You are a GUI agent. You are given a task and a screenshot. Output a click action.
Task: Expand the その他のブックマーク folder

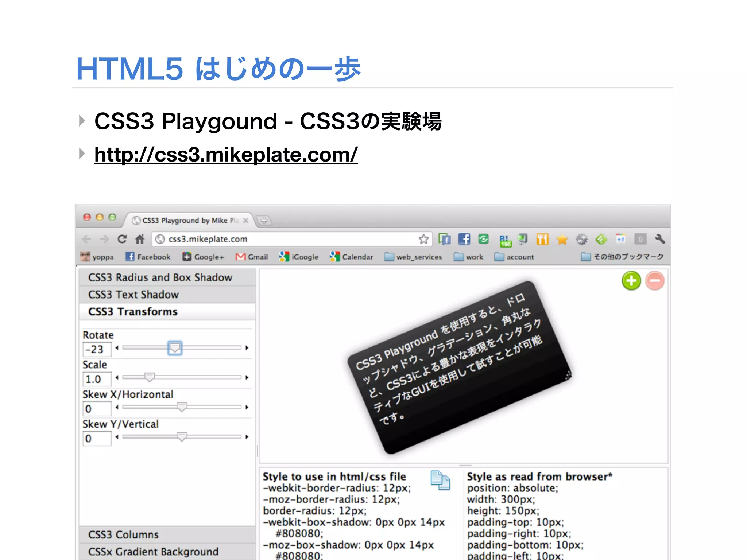point(622,257)
